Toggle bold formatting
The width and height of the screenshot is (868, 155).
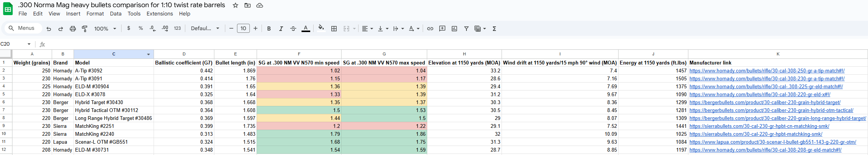click(x=269, y=29)
